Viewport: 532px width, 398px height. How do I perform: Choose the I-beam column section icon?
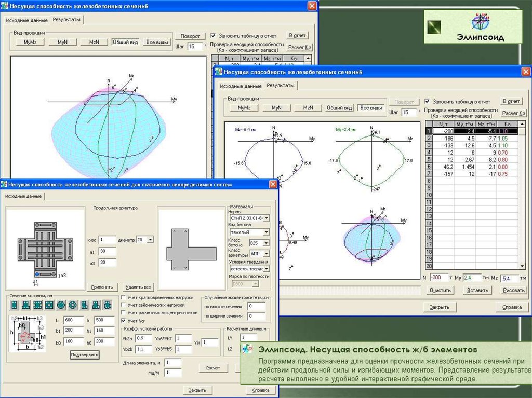coord(37,305)
